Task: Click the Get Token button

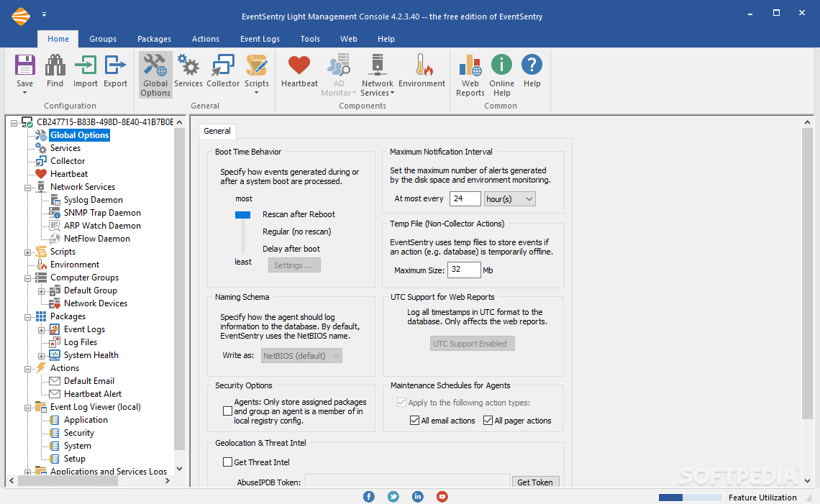Action: click(535, 482)
